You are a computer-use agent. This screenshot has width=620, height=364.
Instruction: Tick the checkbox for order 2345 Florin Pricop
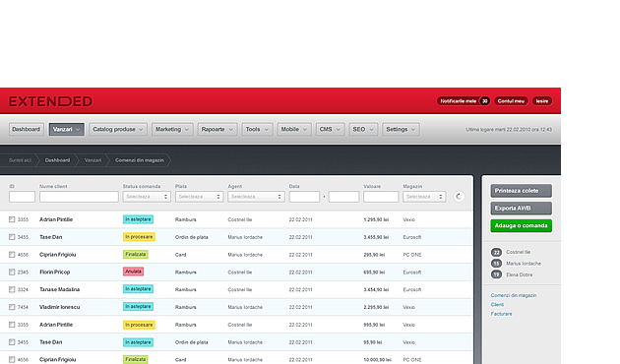(x=12, y=272)
